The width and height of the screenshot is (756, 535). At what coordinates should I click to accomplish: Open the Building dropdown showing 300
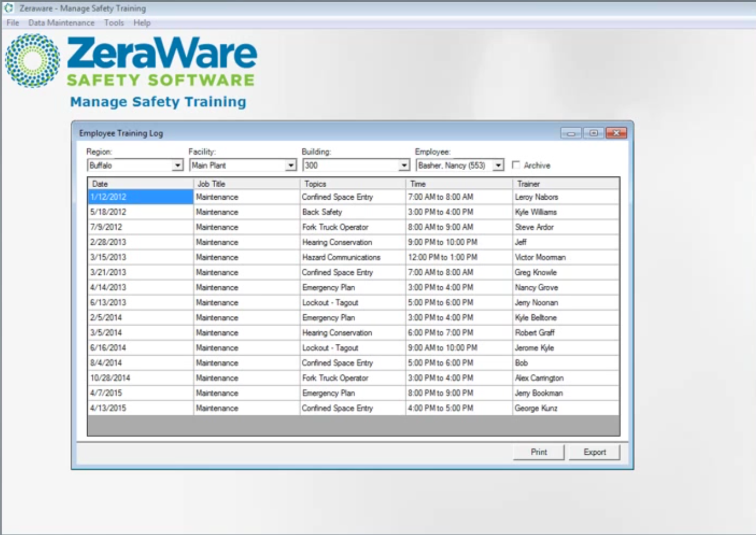pyautogui.click(x=402, y=166)
